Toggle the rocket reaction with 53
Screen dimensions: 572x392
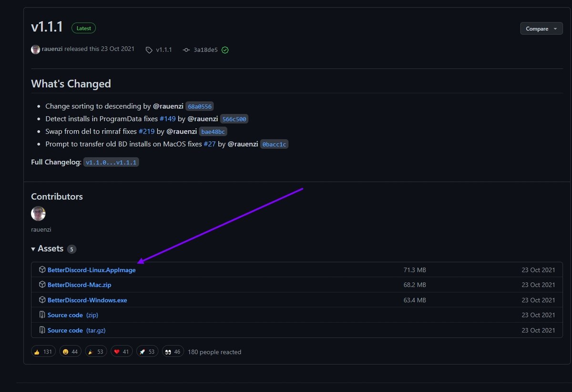click(147, 352)
